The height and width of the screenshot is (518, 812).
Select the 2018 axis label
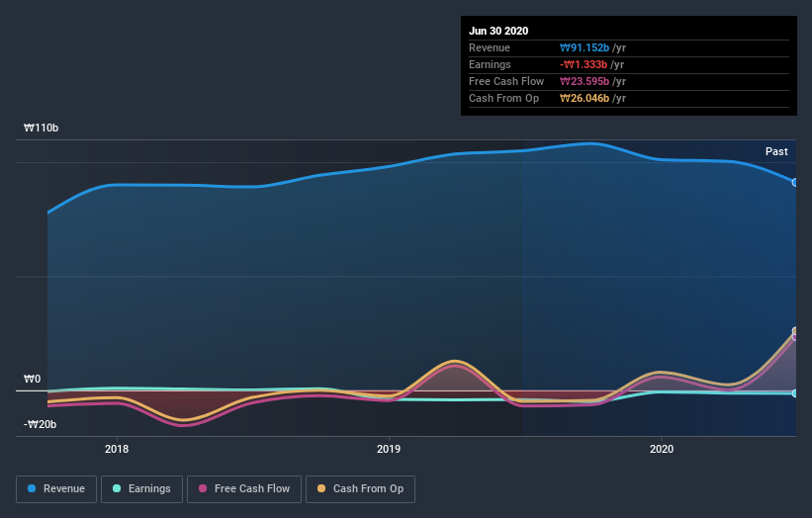coord(117,449)
